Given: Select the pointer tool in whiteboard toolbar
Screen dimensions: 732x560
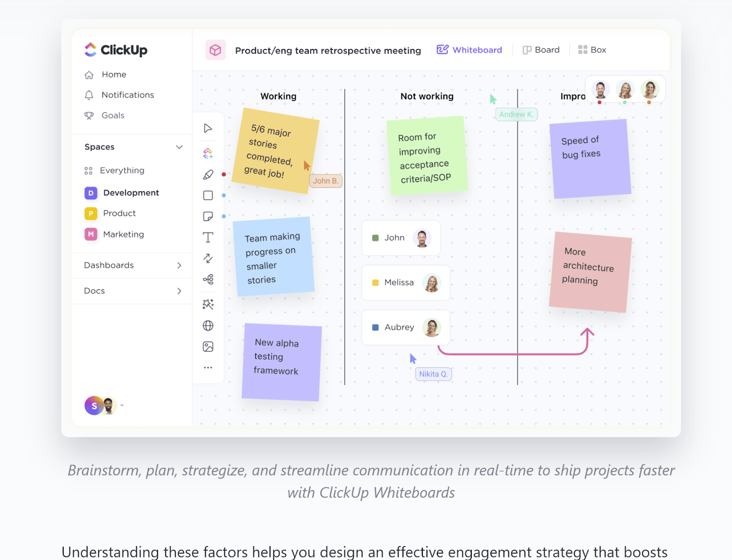Looking at the screenshot, I should pyautogui.click(x=208, y=128).
